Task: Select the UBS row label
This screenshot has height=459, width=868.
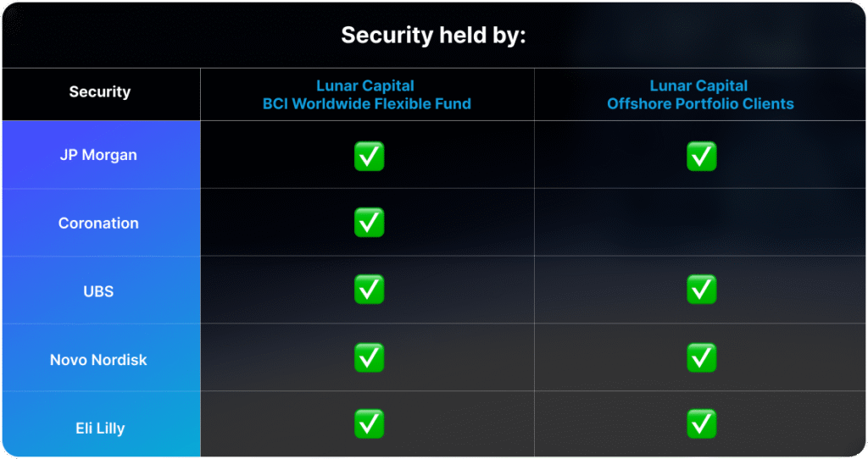Action: pos(98,291)
